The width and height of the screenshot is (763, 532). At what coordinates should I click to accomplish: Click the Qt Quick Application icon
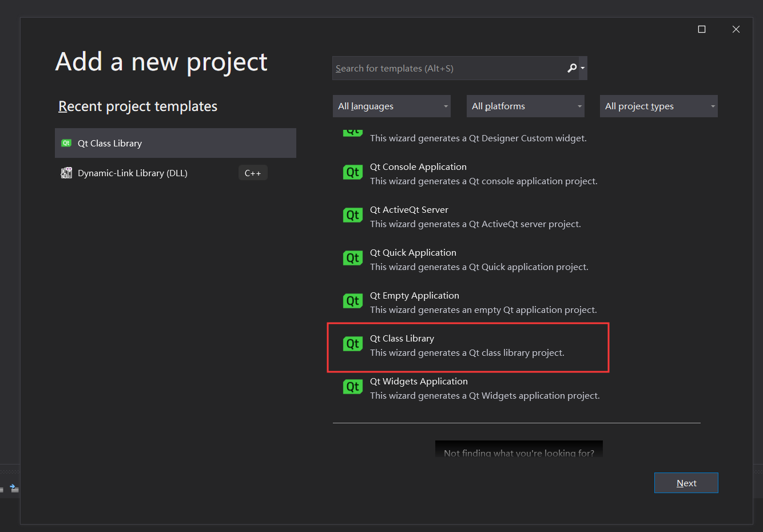coord(352,258)
